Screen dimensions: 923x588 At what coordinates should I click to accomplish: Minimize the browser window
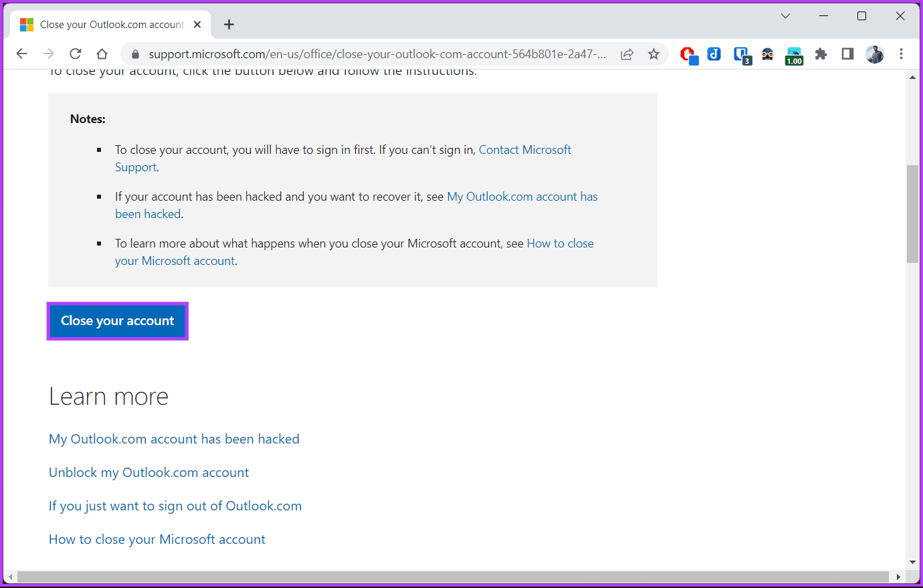(x=823, y=16)
